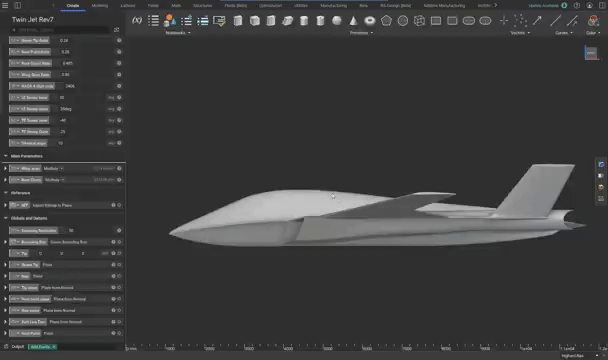Select the circle primitive icon

tap(403, 21)
